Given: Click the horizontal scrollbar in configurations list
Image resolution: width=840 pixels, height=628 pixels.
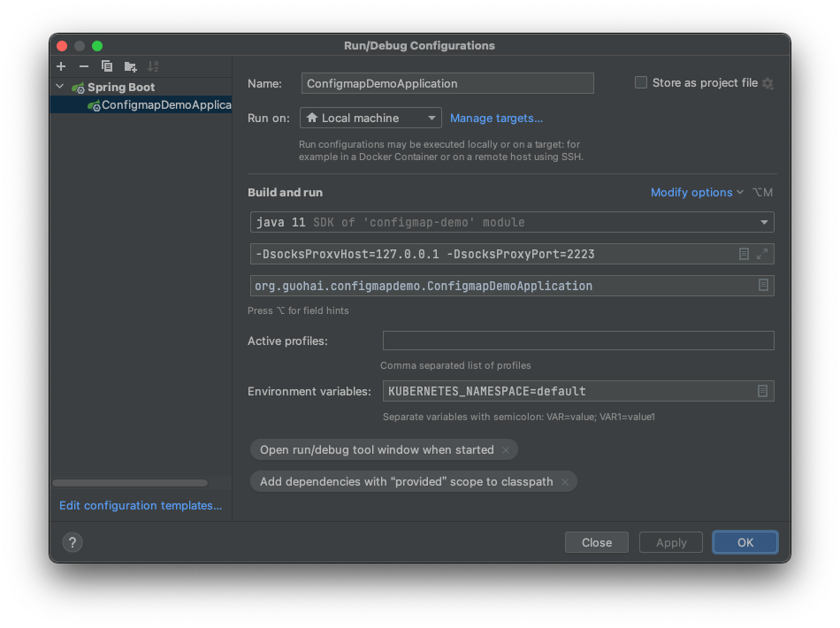Looking at the screenshot, I should pos(130,483).
